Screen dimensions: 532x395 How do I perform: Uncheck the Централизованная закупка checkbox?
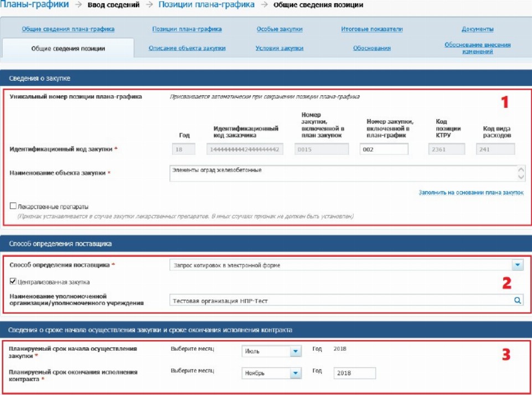(13, 282)
